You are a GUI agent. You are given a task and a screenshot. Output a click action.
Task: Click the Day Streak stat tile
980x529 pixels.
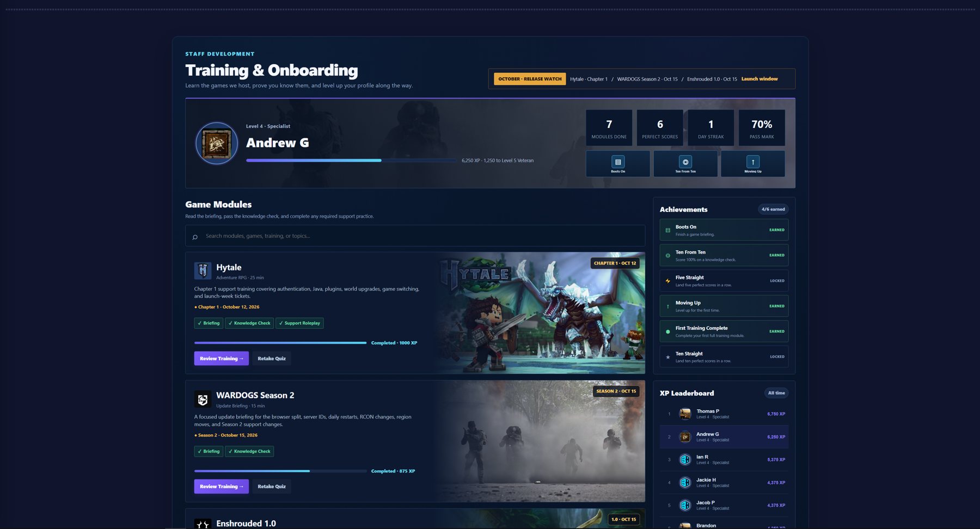[711, 128]
